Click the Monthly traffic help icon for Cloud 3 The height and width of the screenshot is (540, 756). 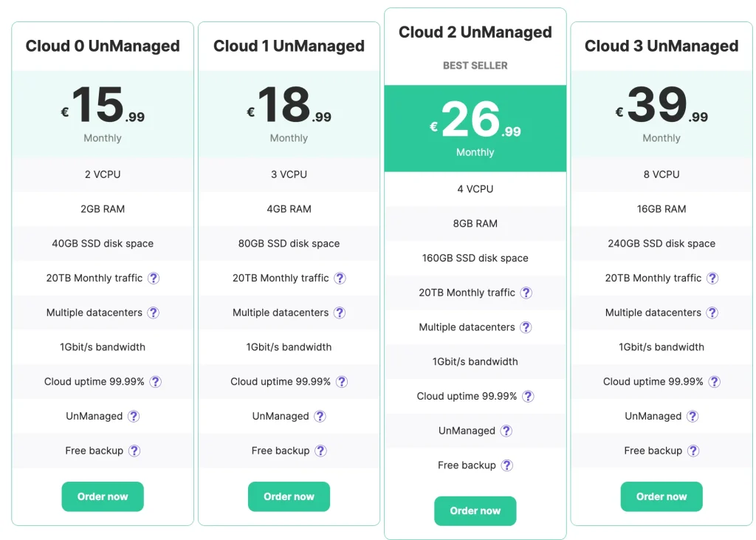(x=712, y=278)
